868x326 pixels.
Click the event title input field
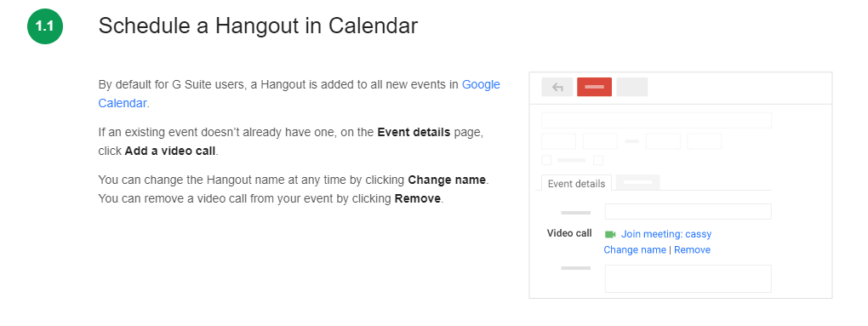pyautogui.click(x=656, y=120)
